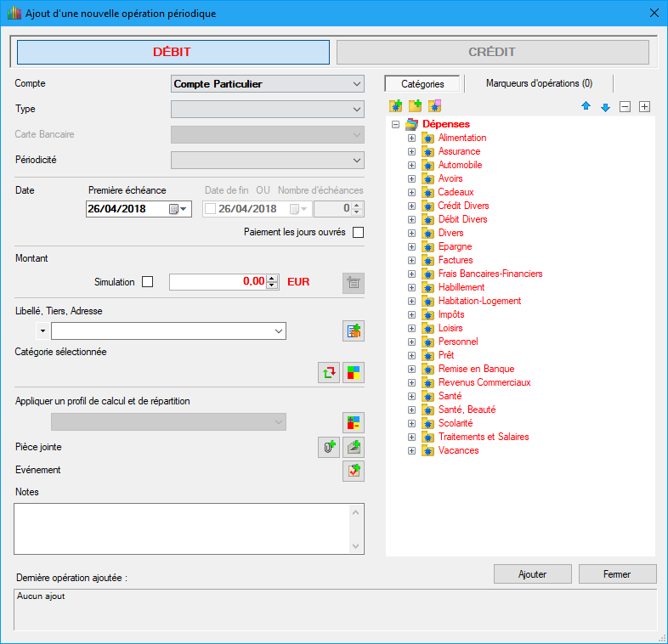Switch to Marqueurs d'opérations tab
This screenshot has width=668, height=644.
point(539,83)
